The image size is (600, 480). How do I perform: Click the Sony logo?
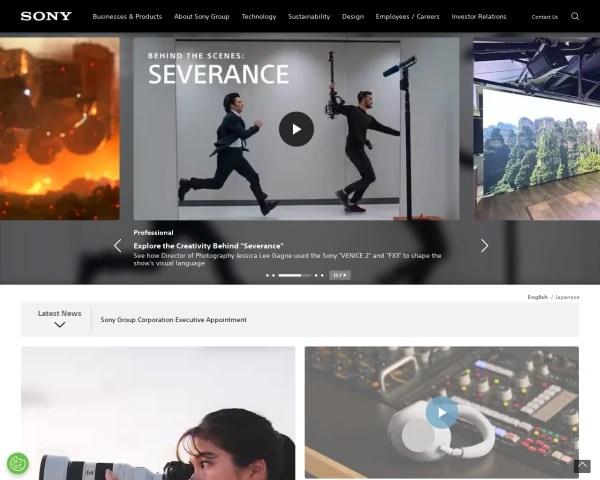[46, 16]
